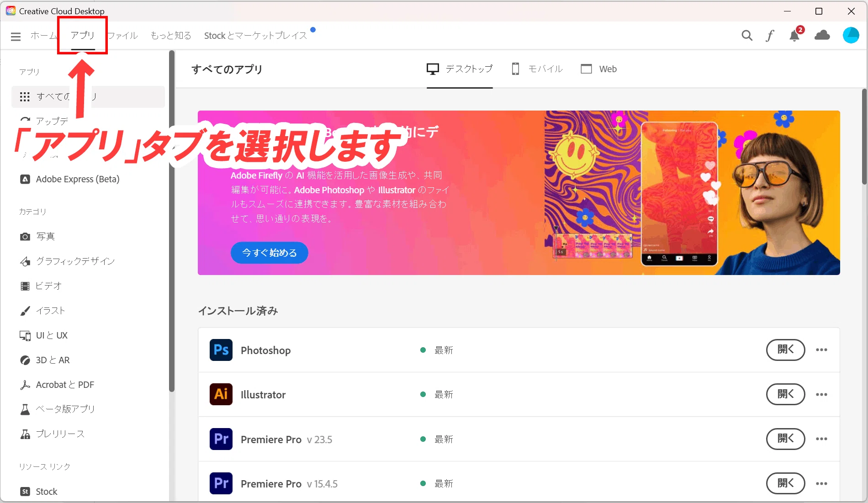Open more options for Illustrator
868x503 pixels.
[x=821, y=394]
